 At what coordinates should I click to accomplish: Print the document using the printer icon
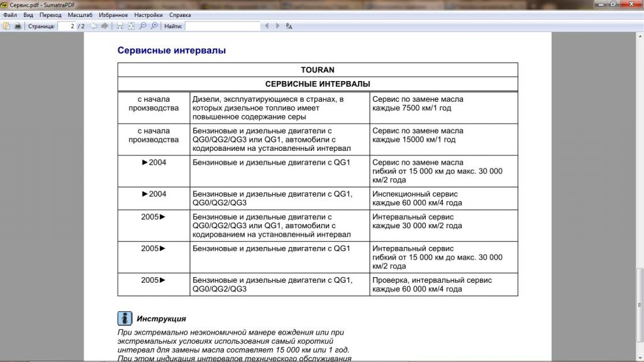click(x=18, y=26)
